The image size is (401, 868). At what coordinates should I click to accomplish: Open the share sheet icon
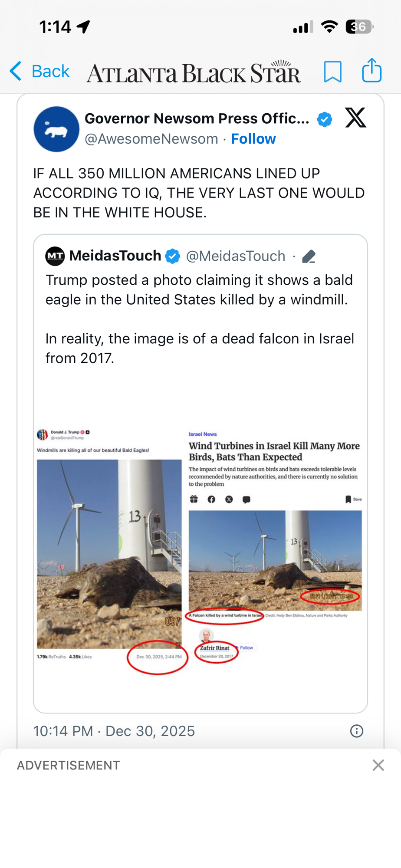tap(372, 70)
